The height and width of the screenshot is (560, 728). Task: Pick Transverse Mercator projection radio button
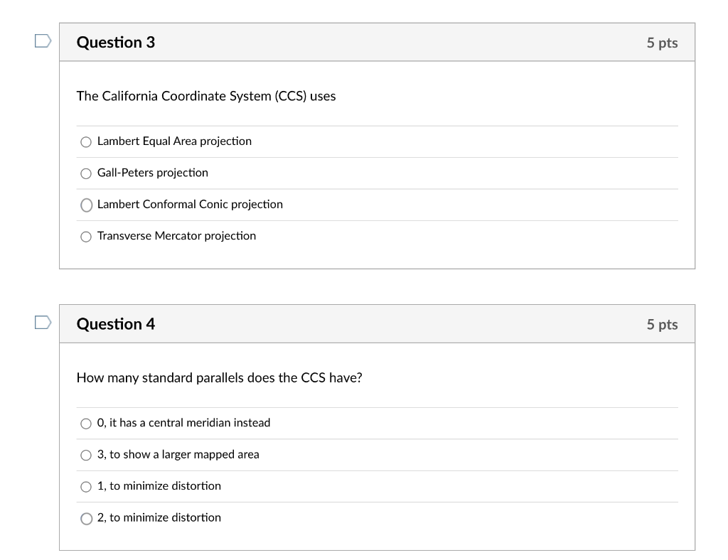tap(86, 237)
